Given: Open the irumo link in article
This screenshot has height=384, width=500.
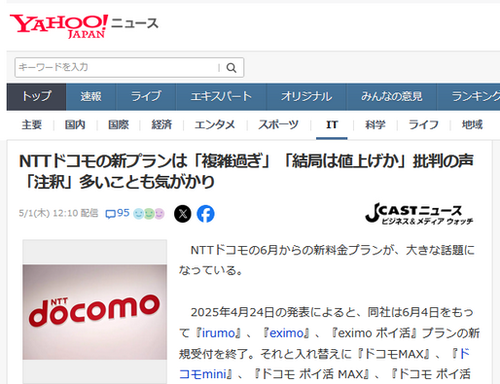Looking at the screenshot, I should (x=219, y=333).
